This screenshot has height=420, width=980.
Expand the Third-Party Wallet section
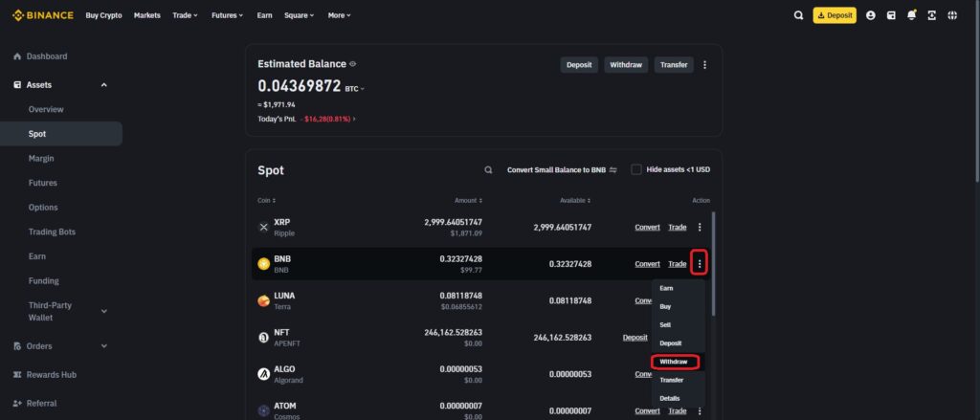pos(103,311)
